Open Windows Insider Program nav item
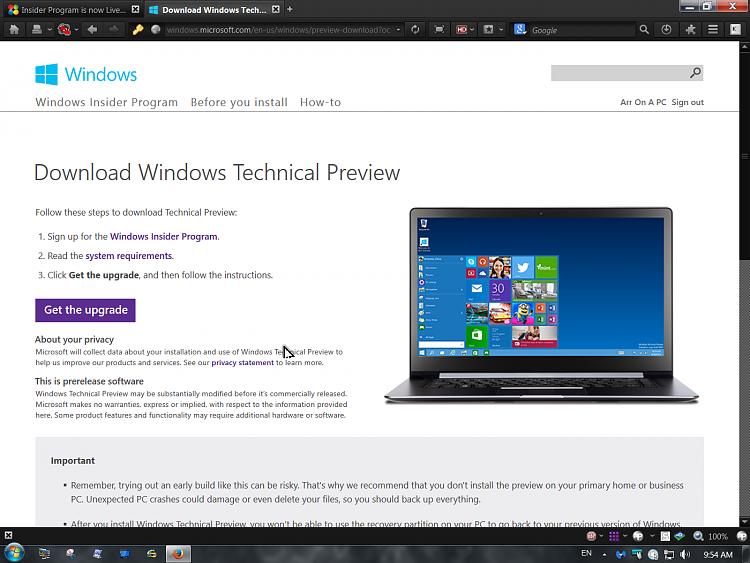Screen dimensions: 750x563 click(x=107, y=102)
